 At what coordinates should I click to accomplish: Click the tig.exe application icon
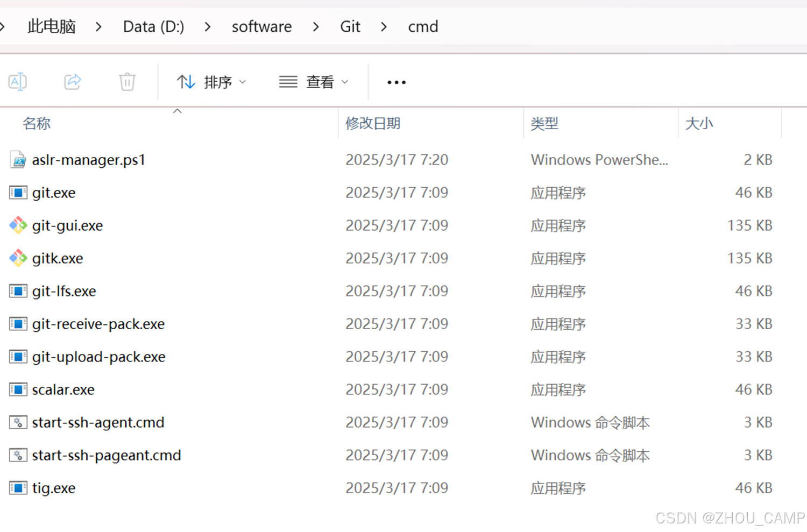coord(18,488)
